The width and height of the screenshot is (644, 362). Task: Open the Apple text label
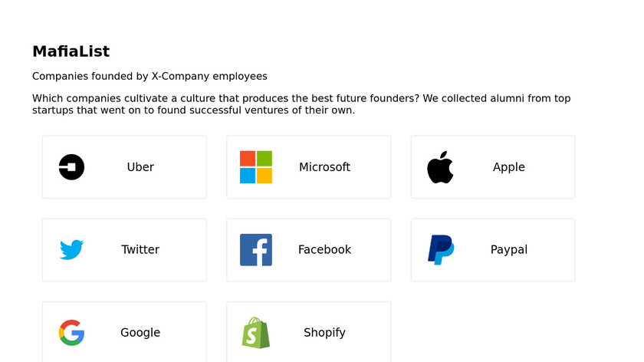coord(509,167)
